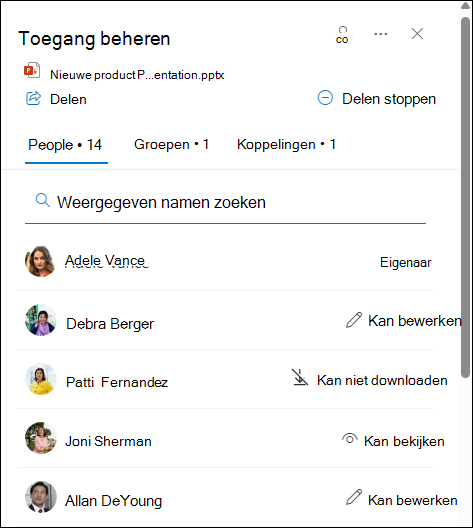Click Debra Berger's avatar
Image resolution: width=473 pixels, height=528 pixels.
pyautogui.click(x=40, y=320)
